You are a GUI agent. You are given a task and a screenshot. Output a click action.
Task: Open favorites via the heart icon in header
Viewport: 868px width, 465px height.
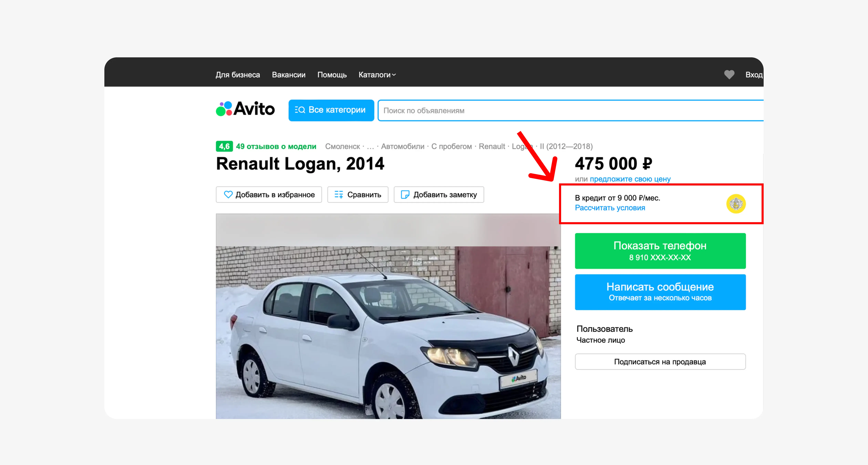pyautogui.click(x=729, y=74)
